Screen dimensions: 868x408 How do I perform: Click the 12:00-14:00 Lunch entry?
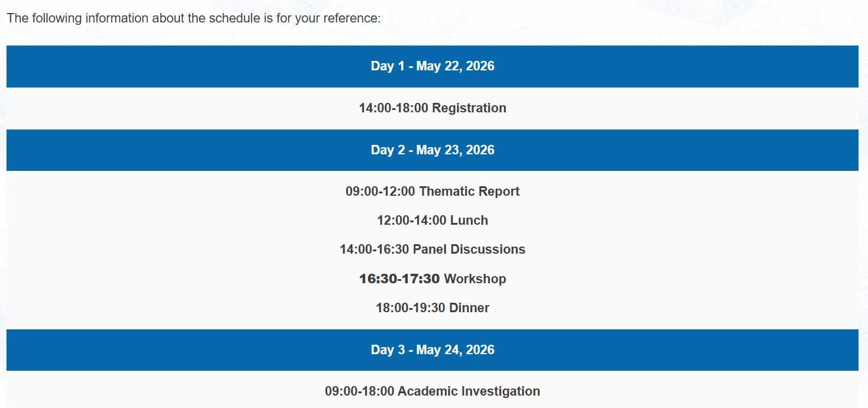(433, 221)
